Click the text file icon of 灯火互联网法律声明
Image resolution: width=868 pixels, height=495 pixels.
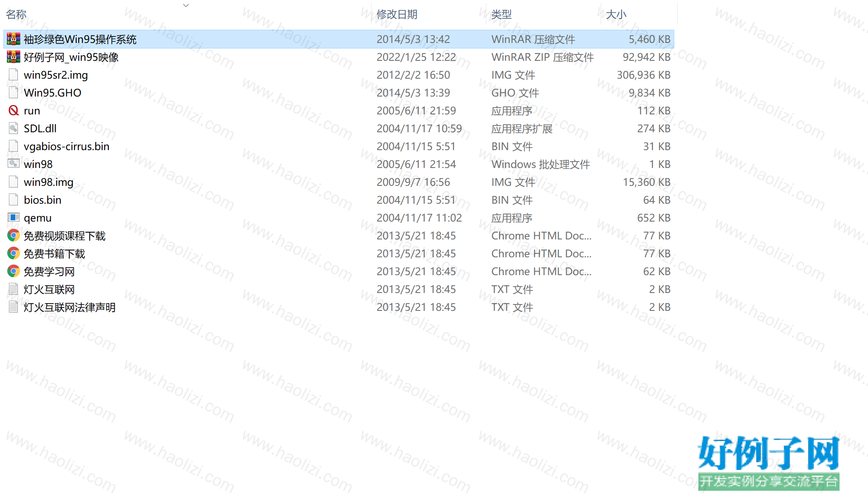pyautogui.click(x=14, y=307)
